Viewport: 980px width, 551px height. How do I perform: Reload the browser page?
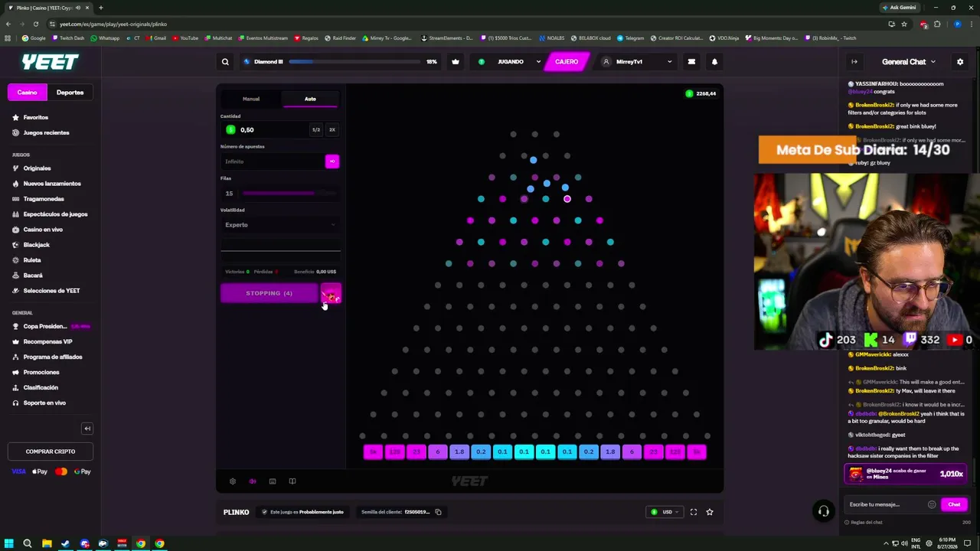click(x=35, y=24)
